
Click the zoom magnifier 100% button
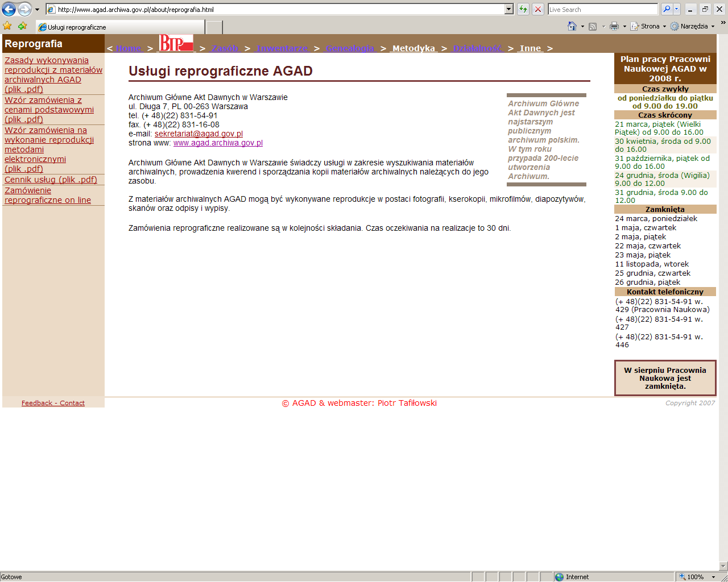tap(690, 577)
